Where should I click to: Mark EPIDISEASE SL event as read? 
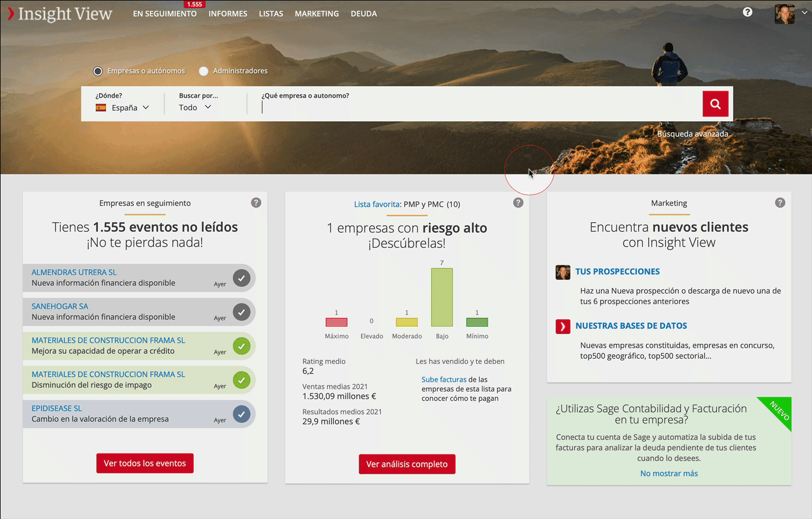[241, 414]
